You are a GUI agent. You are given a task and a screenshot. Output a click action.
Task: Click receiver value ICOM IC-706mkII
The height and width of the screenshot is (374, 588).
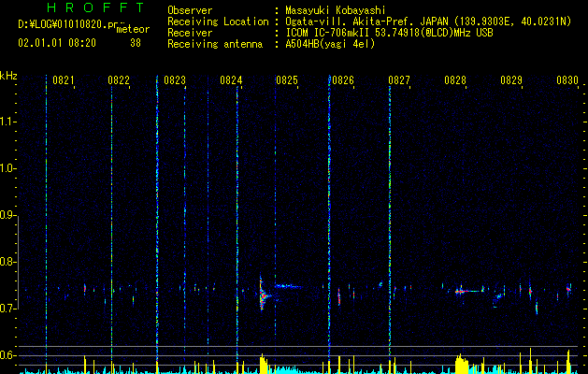click(x=328, y=33)
